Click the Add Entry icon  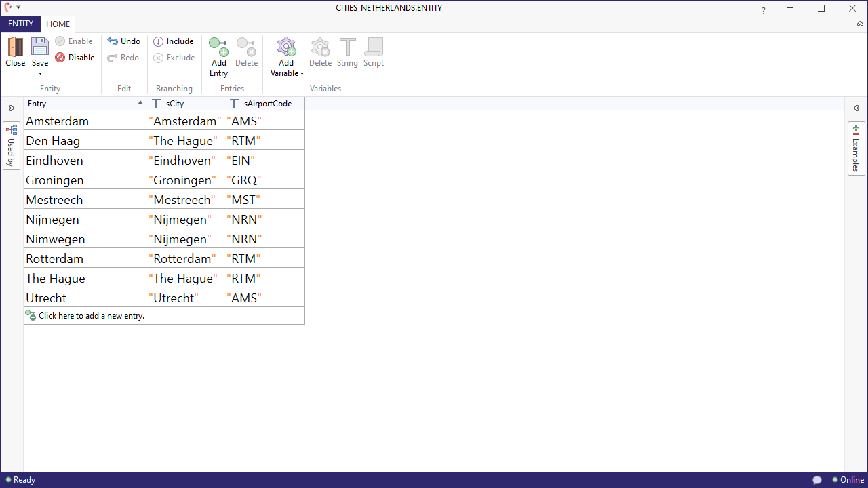click(x=218, y=47)
